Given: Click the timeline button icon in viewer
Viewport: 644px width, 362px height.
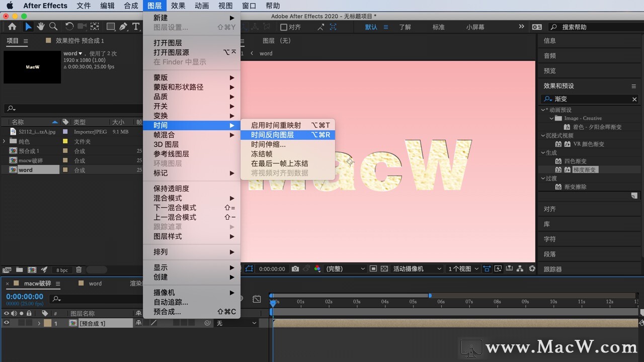Looking at the screenshot, I should tap(510, 269).
